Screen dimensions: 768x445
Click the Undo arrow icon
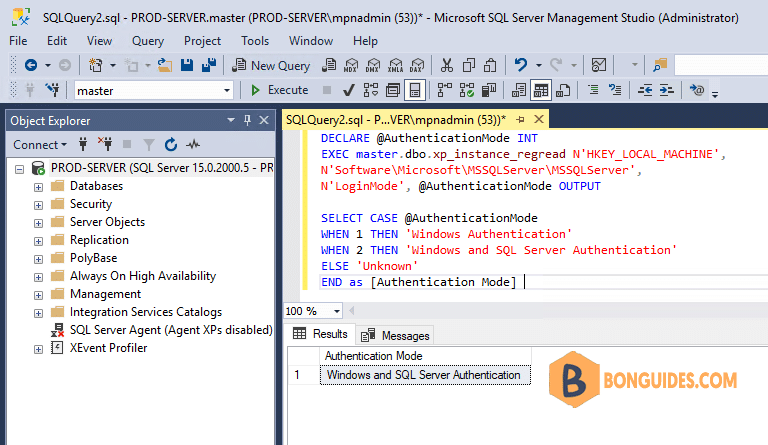[x=521, y=65]
